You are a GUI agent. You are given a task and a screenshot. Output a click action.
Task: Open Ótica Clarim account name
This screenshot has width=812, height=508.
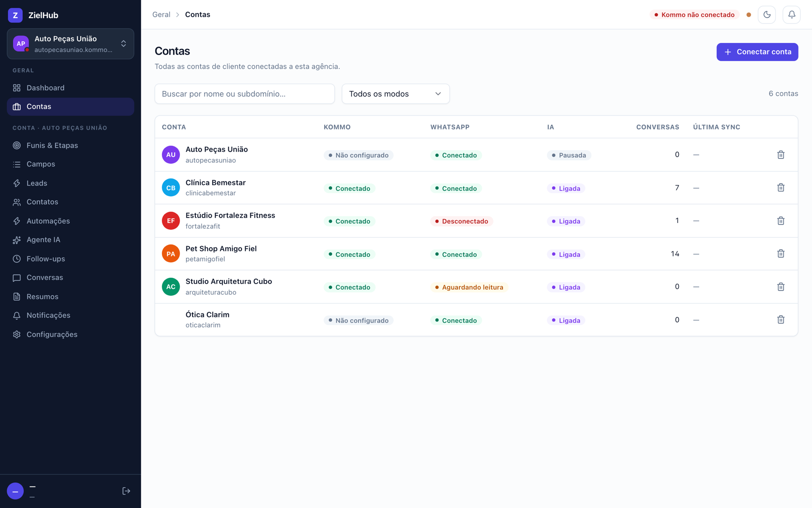tap(208, 315)
